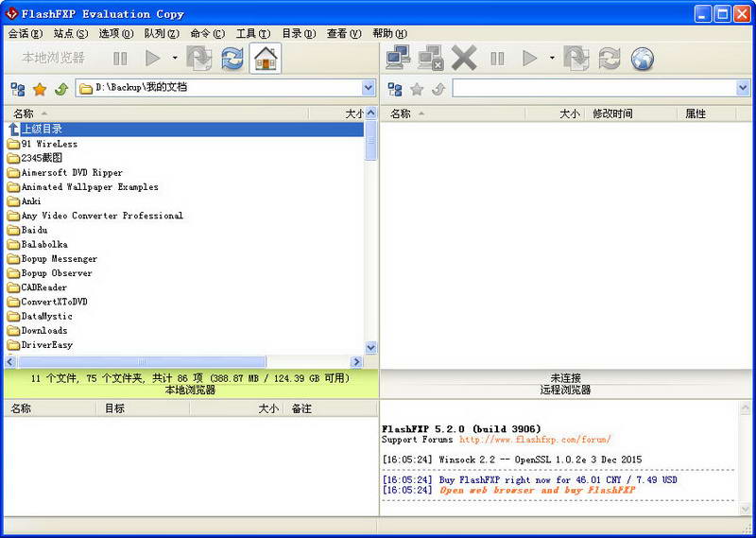The height and width of the screenshot is (538, 756).
Task: Open dropdown arrow beside local play button
Action: tap(175, 59)
